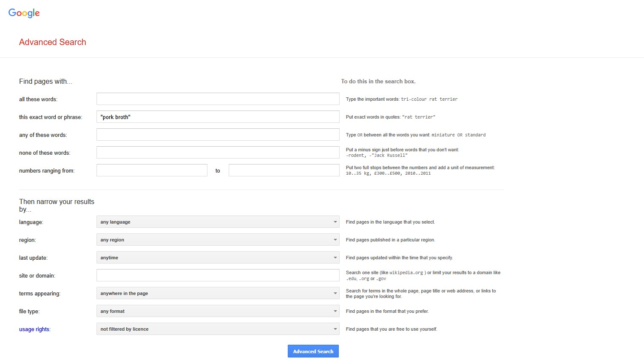The height and width of the screenshot is (363, 644).
Task: Focus the numbers range 'to' field
Action: pyautogui.click(x=284, y=170)
